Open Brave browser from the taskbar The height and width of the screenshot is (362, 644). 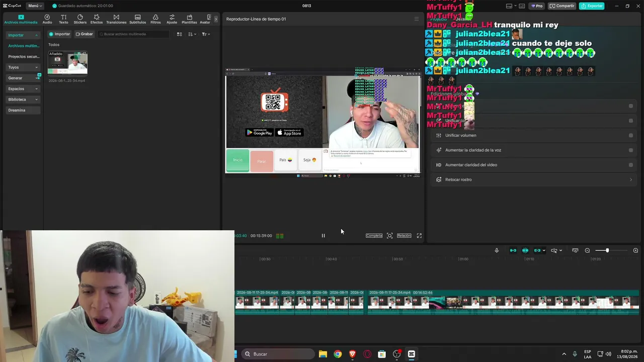352,354
